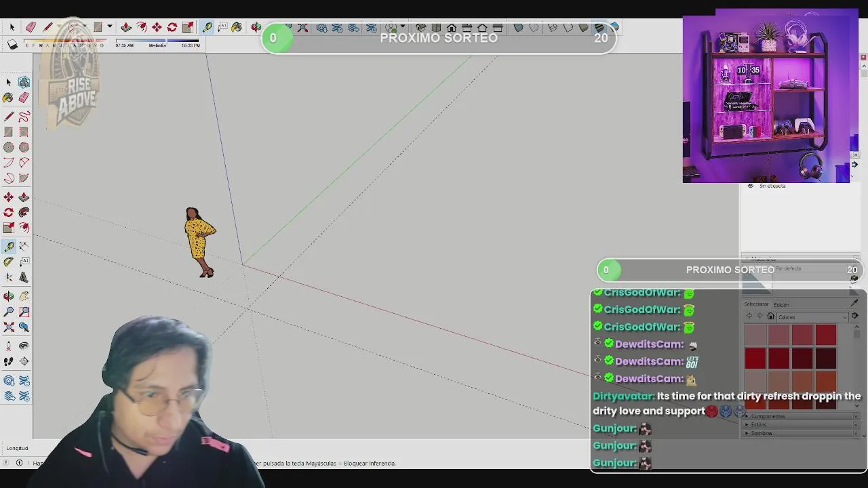868x488 pixels.
Task: Click the color swatches vertical scrollbar
Action: [856, 366]
